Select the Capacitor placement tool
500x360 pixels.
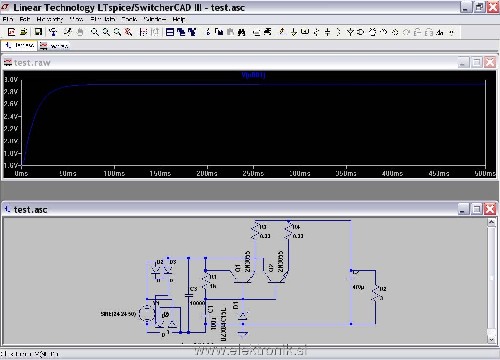(x=327, y=32)
